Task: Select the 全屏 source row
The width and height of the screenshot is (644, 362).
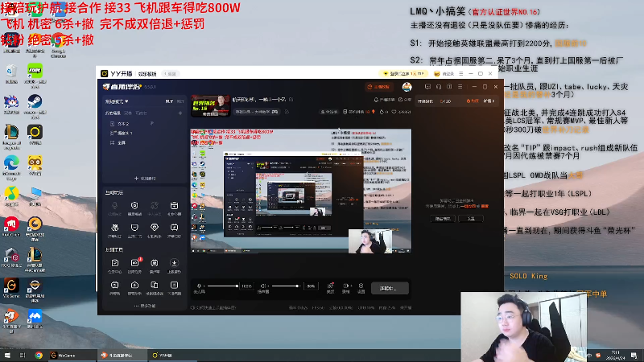Action: click(144, 143)
